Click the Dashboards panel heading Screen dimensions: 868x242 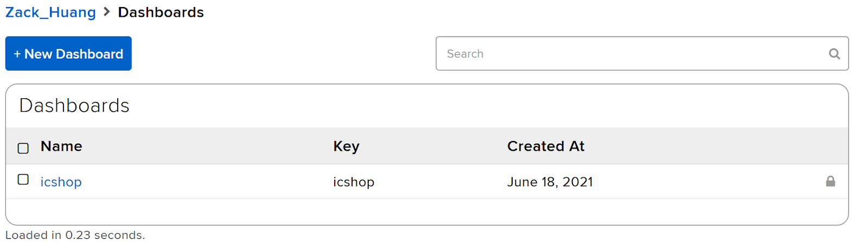point(74,105)
